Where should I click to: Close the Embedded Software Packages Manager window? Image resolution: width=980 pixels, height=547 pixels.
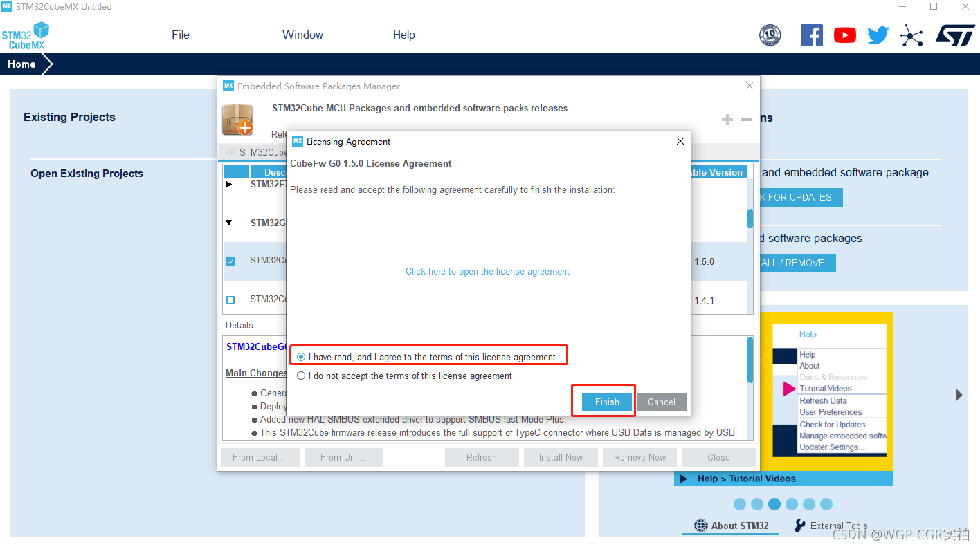pos(749,86)
